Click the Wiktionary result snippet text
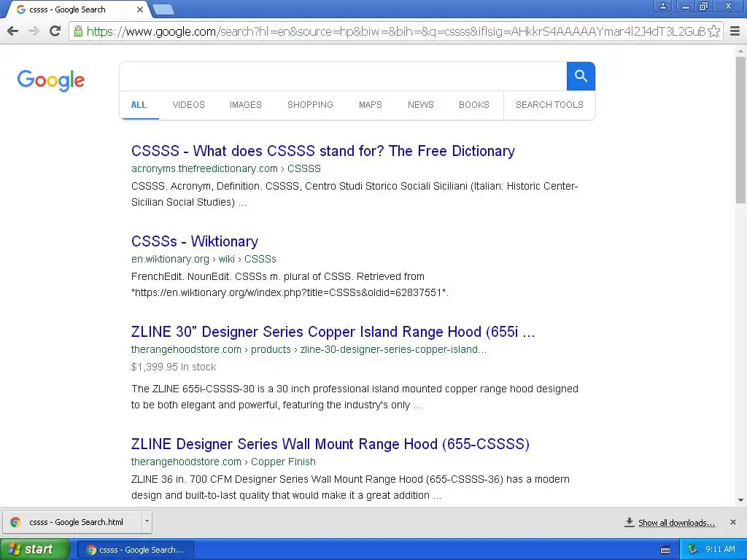This screenshot has width=747, height=560. click(290, 285)
